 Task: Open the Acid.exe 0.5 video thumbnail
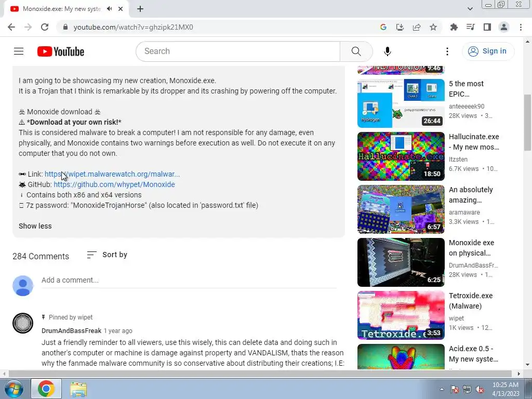click(401, 356)
